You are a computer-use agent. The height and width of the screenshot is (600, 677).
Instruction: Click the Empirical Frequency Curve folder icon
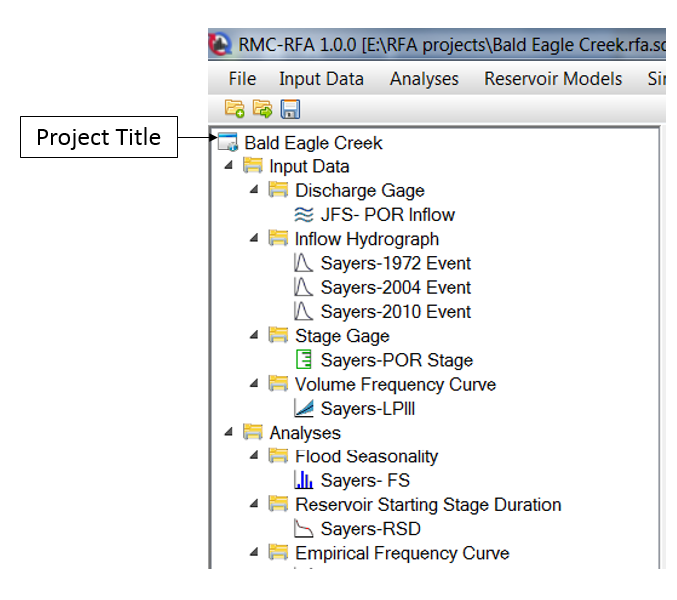point(278,552)
